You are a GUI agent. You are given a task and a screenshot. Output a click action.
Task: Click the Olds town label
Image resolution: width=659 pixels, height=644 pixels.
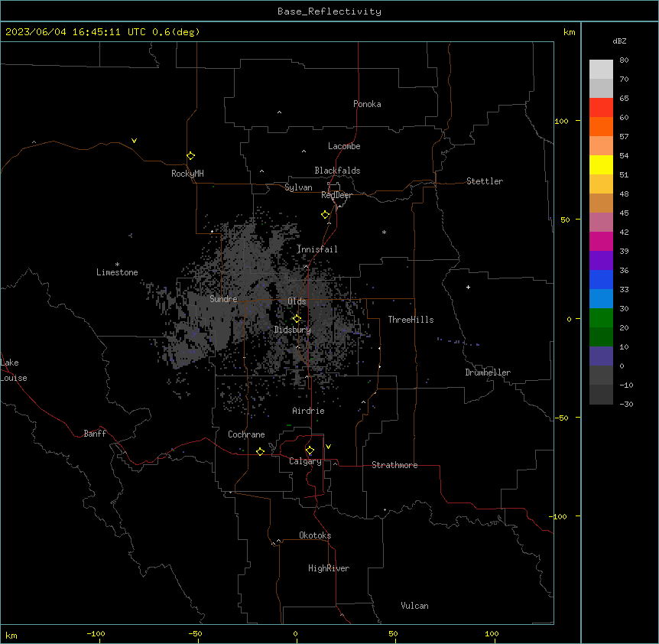(x=297, y=301)
